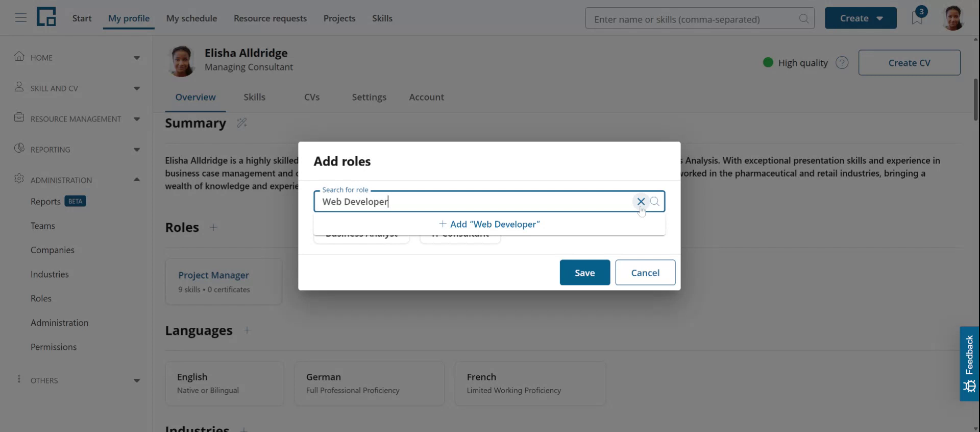Click the edit Summary magic pencil icon
The height and width of the screenshot is (432, 980).
(x=241, y=123)
